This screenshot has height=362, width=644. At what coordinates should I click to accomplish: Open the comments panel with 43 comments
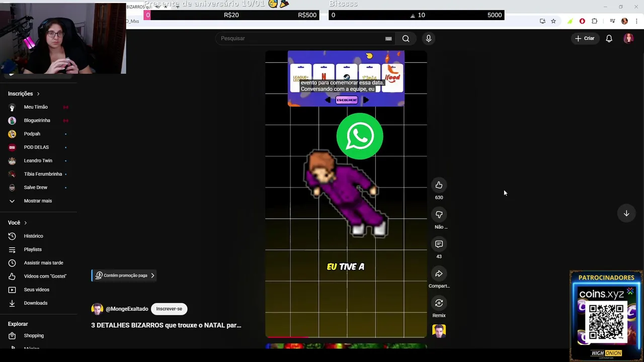click(x=439, y=244)
